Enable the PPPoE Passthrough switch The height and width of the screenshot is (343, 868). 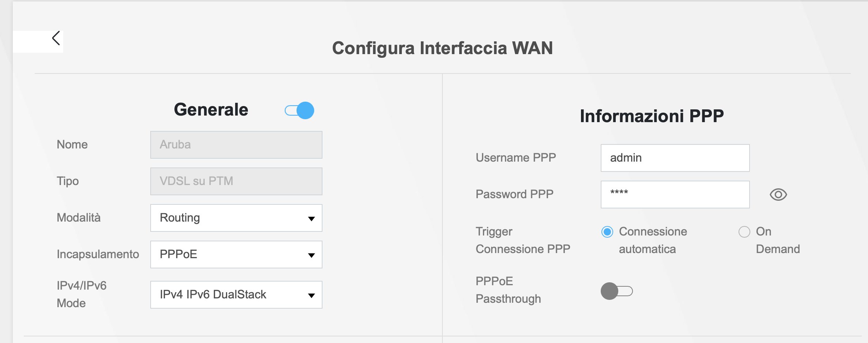(616, 291)
